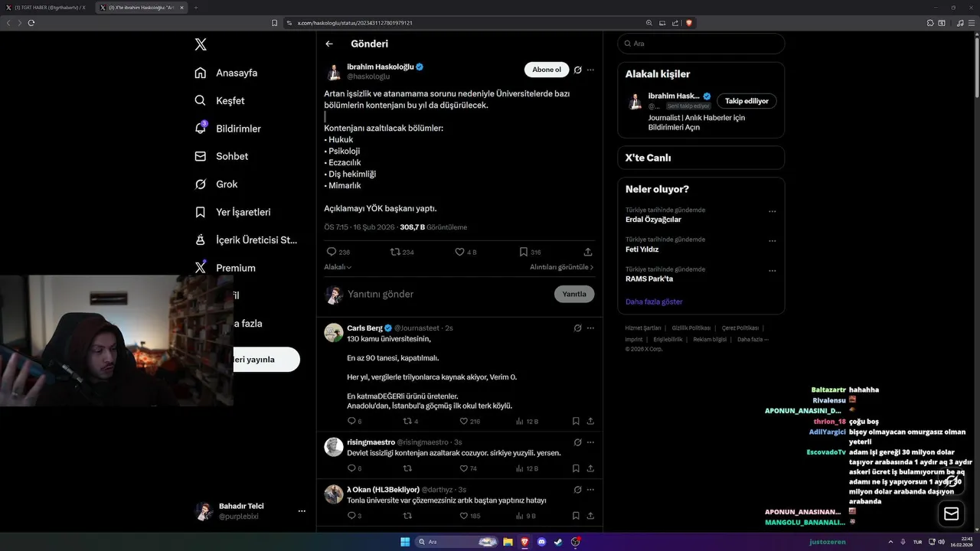This screenshot has height=551, width=980.
Task: Click Abone ol button
Action: [x=547, y=70]
